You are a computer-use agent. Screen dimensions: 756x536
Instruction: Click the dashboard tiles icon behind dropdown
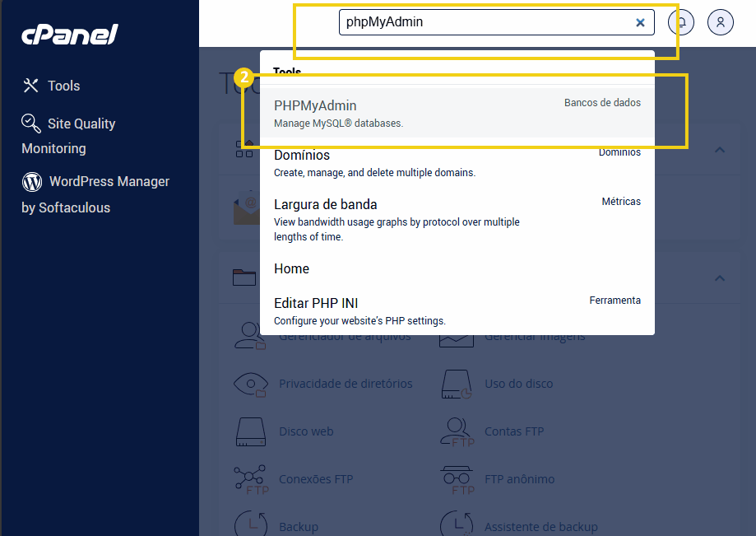click(244, 148)
